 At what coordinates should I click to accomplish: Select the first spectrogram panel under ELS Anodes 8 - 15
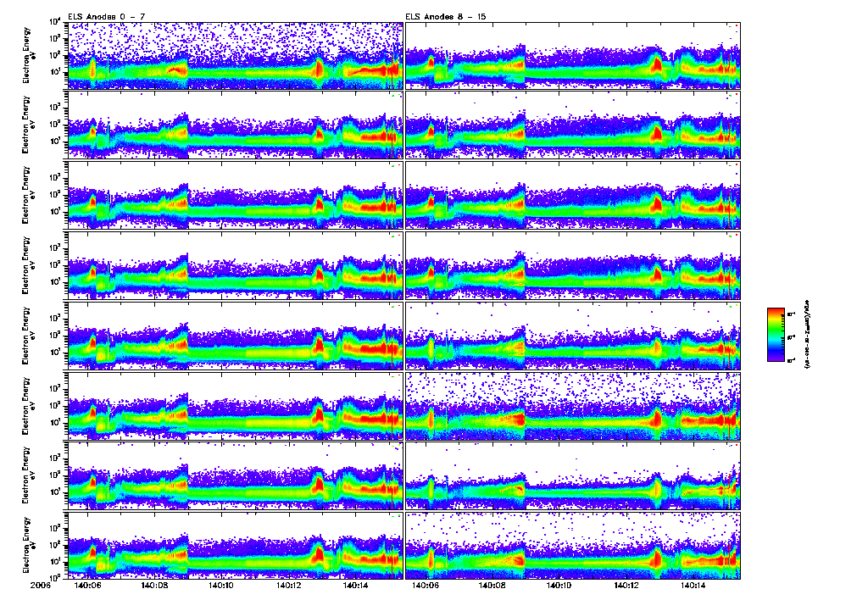pos(573,55)
